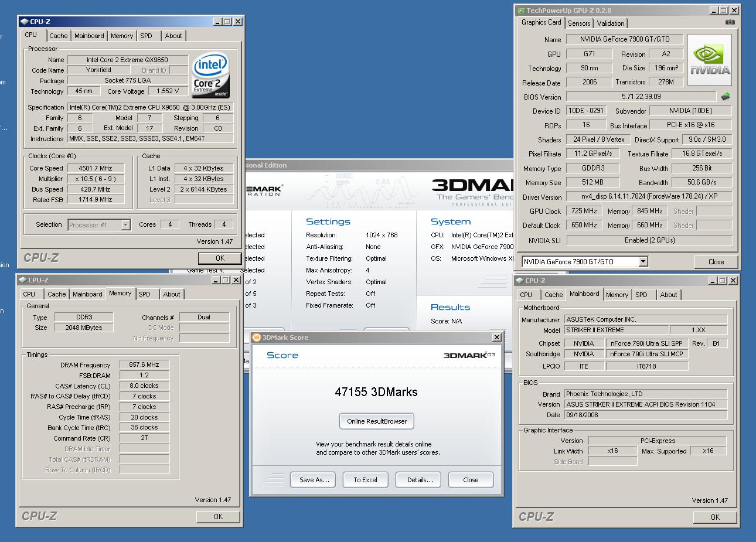
Task: Select the Memory tab in the CPU-Z mainboard window
Action: 617,295
